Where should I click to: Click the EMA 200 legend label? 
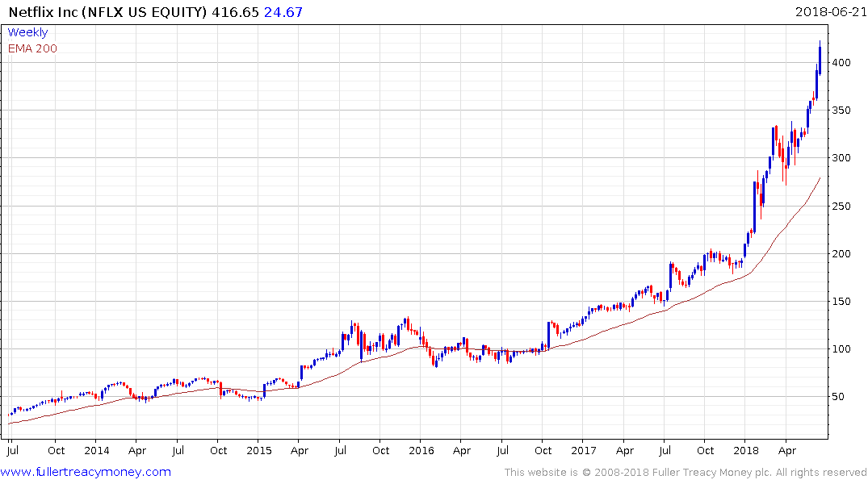point(32,48)
